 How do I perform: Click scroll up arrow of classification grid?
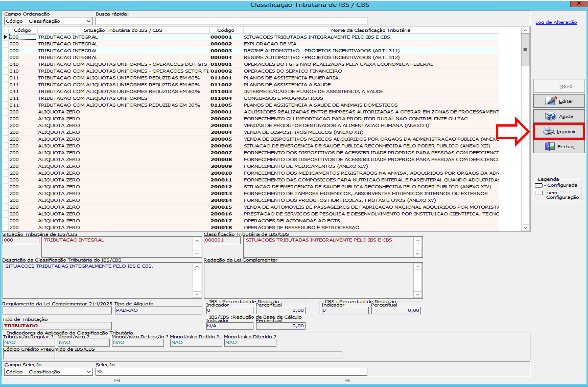pyautogui.click(x=525, y=31)
